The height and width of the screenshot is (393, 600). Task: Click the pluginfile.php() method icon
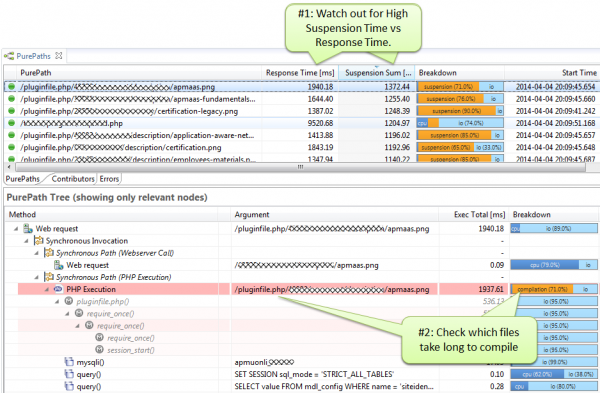(x=69, y=301)
